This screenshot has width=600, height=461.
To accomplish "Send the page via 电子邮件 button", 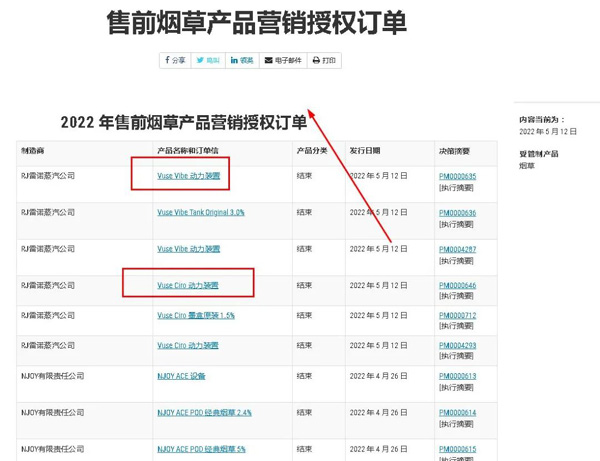I will tap(283, 60).
